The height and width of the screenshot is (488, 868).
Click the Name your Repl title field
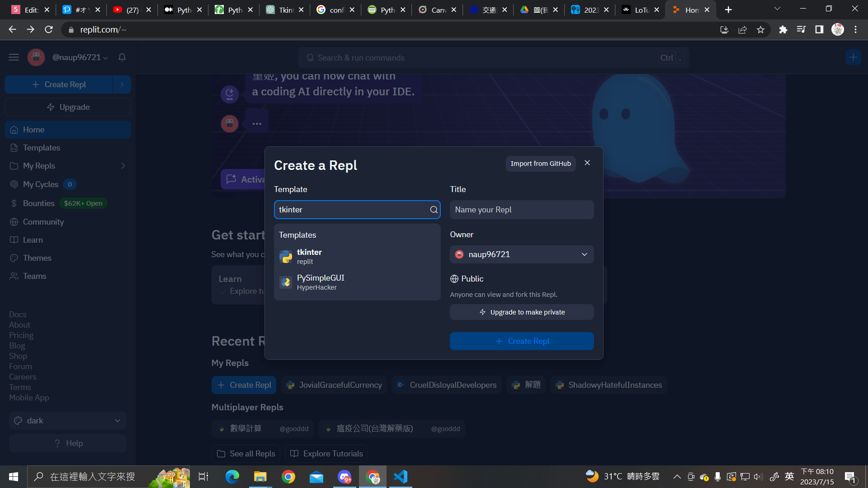click(522, 210)
